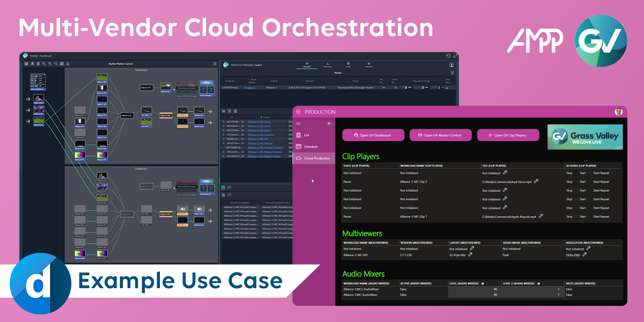This screenshot has height=322, width=644.
Task: Edit the 1920x1080 multiviewer resolution
Action: pyautogui.click(x=584, y=255)
